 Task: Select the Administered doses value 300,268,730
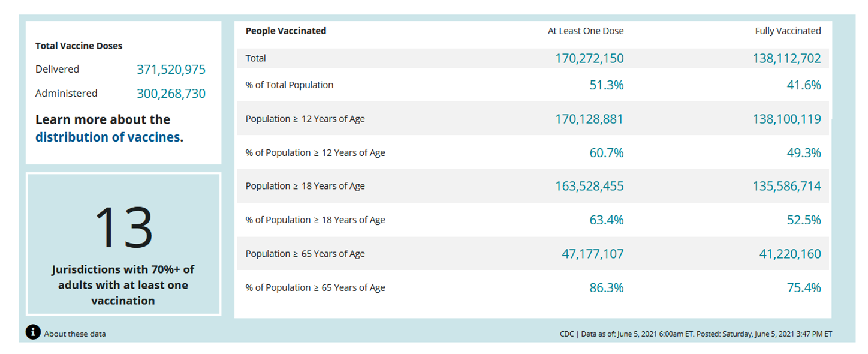click(171, 94)
